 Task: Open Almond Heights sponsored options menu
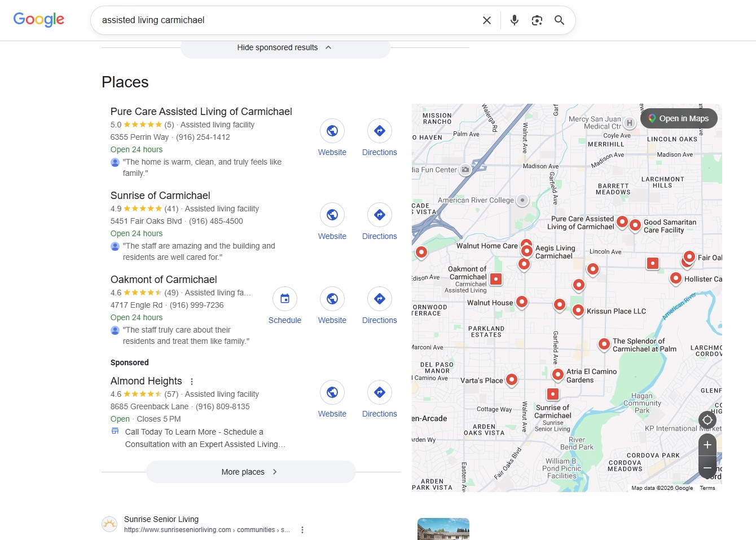tap(192, 382)
